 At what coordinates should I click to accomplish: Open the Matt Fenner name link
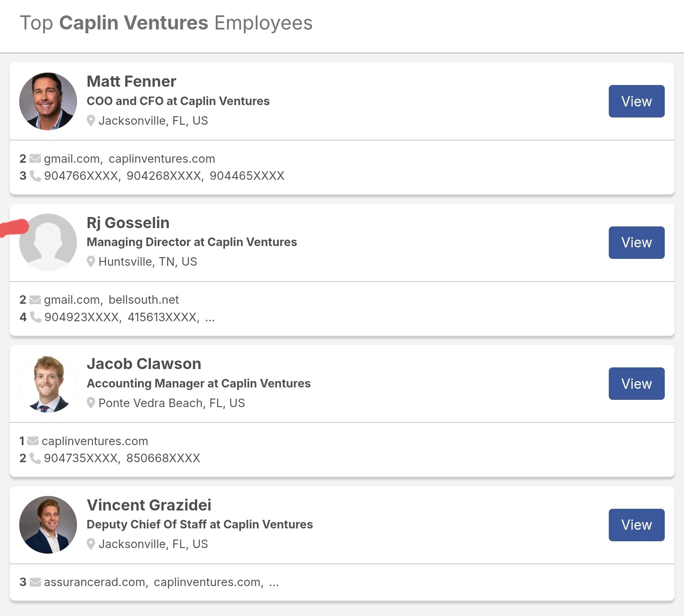[x=131, y=81]
